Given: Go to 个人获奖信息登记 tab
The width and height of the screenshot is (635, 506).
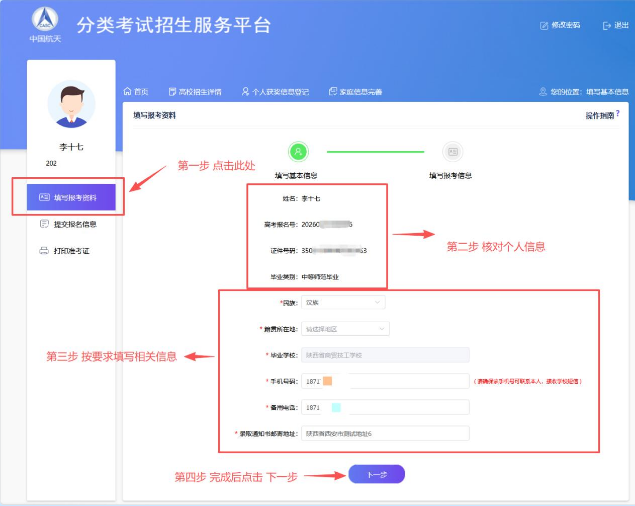Looking at the screenshot, I should click(278, 91).
